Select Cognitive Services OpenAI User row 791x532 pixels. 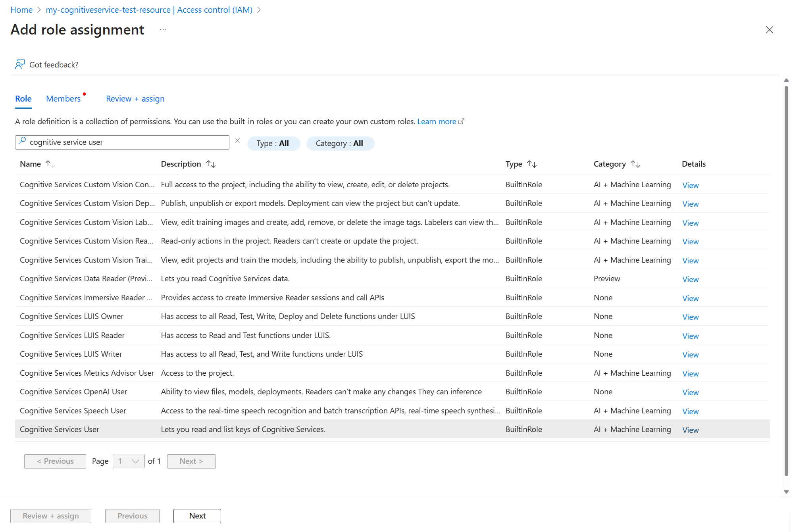pyautogui.click(x=392, y=392)
